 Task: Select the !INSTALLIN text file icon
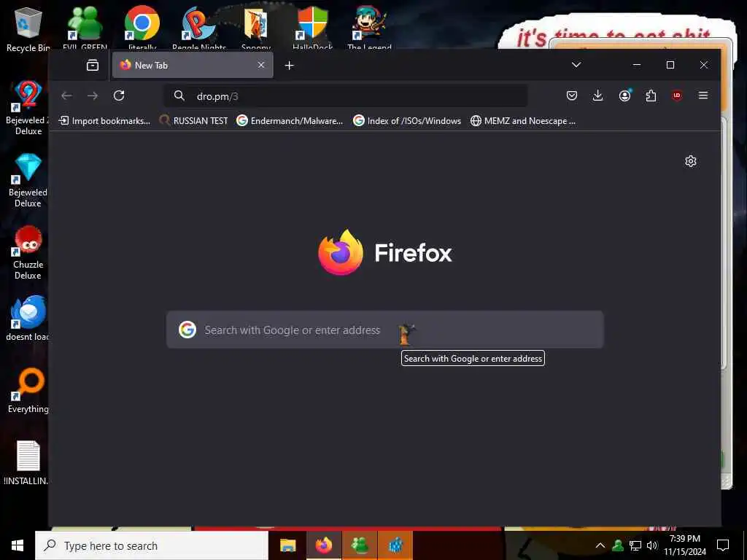pos(27,463)
